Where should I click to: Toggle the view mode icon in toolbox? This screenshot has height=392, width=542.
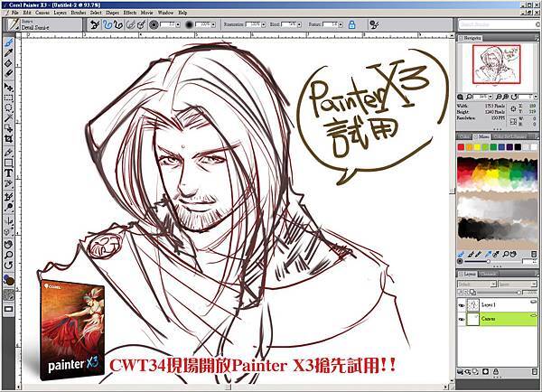(x=9, y=309)
